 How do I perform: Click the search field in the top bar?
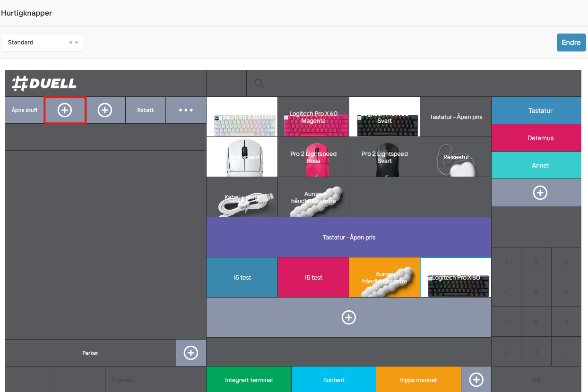pos(414,84)
